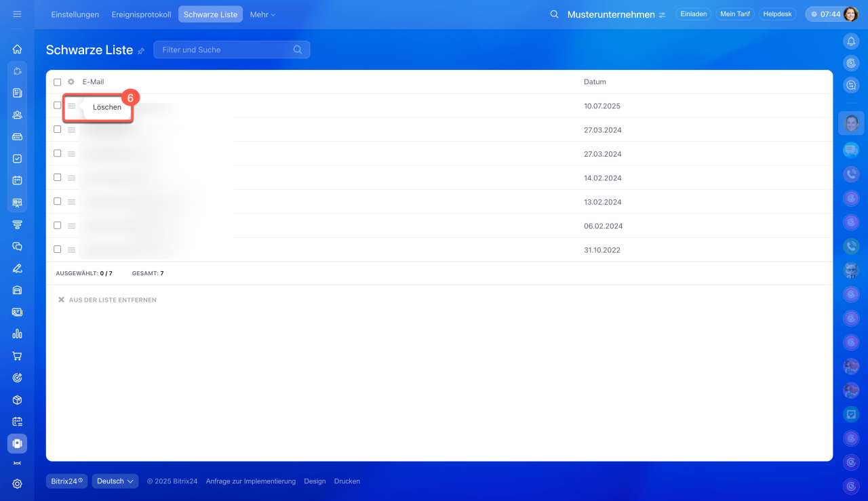Switch to the Ereignisprotokoll tab
The width and height of the screenshot is (868, 501).
[x=141, y=14]
